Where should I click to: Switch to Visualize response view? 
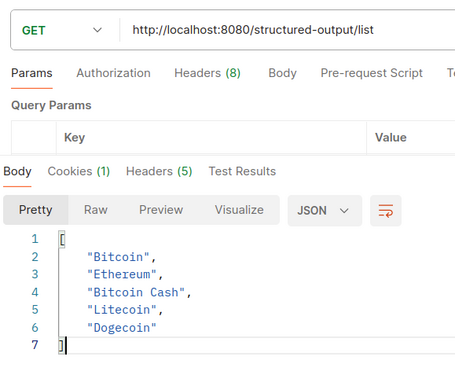point(239,210)
